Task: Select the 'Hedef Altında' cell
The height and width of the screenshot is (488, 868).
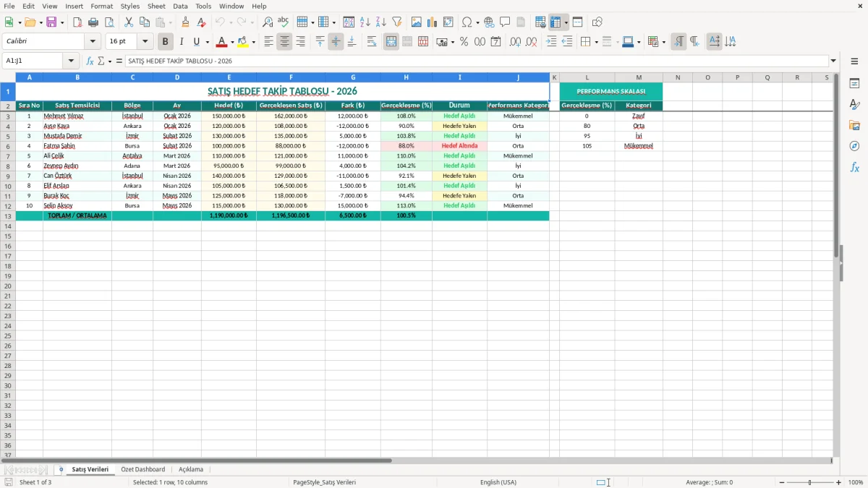Action: (x=459, y=146)
